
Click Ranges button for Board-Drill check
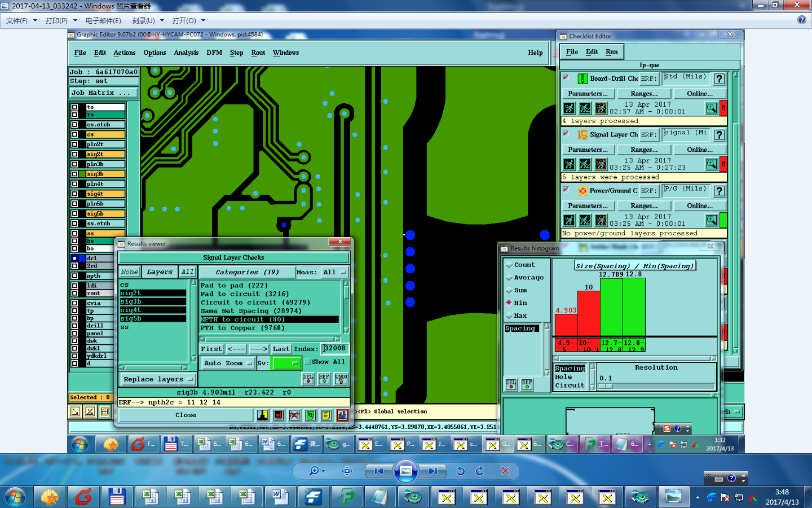(x=644, y=94)
